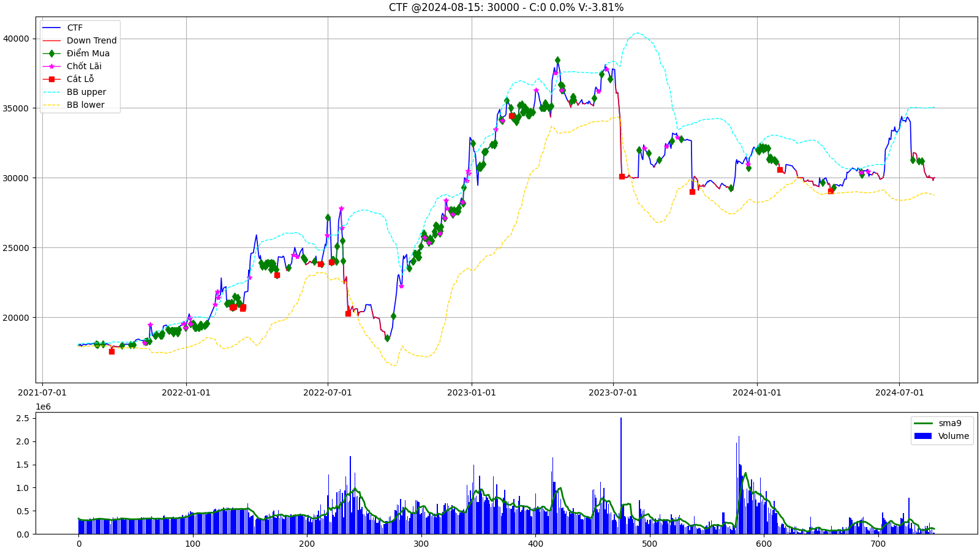Image resolution: width=980 pixels, height=551 pixels.
Task: Click the 1.5 volume axis tick label
Action: coord(23,465)
